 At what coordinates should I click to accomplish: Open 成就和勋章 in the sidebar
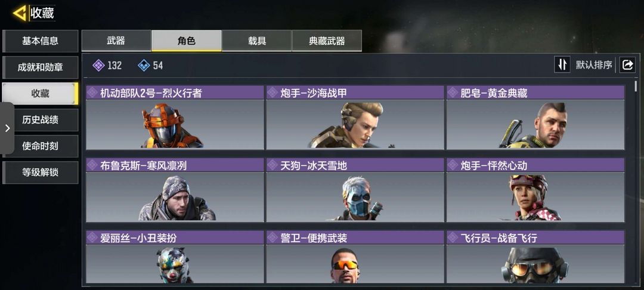[41, 67]
